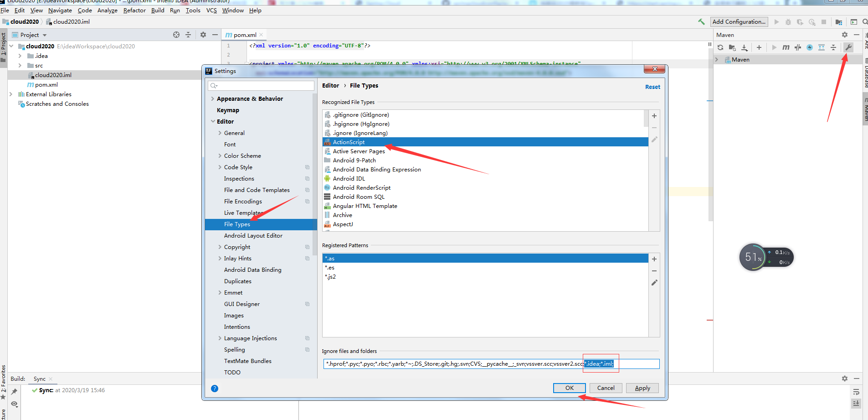
Task: Open Project panel gear settings
Action: pos(203,35)
